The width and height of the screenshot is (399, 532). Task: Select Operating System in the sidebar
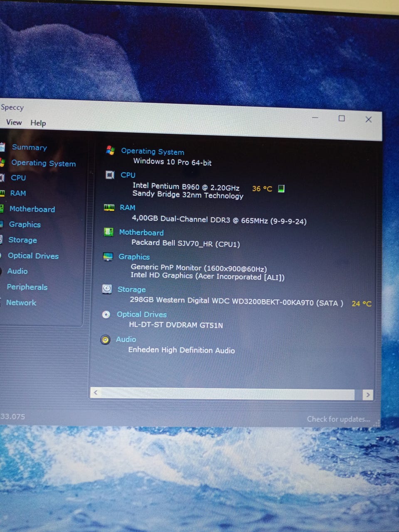pos(44,163)
